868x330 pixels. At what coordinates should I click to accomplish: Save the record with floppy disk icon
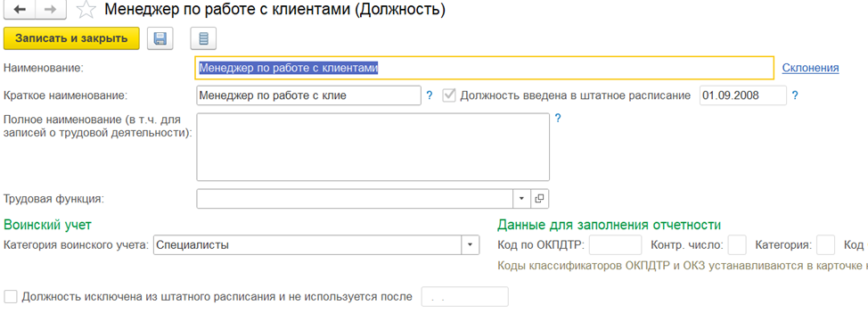(160, 38)
